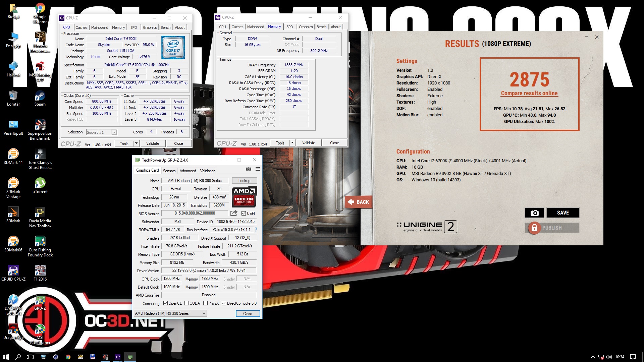The height and width of the screenshot is (362, 644).
Task: Launch Steam from the desktop
Action: [40, 99]
